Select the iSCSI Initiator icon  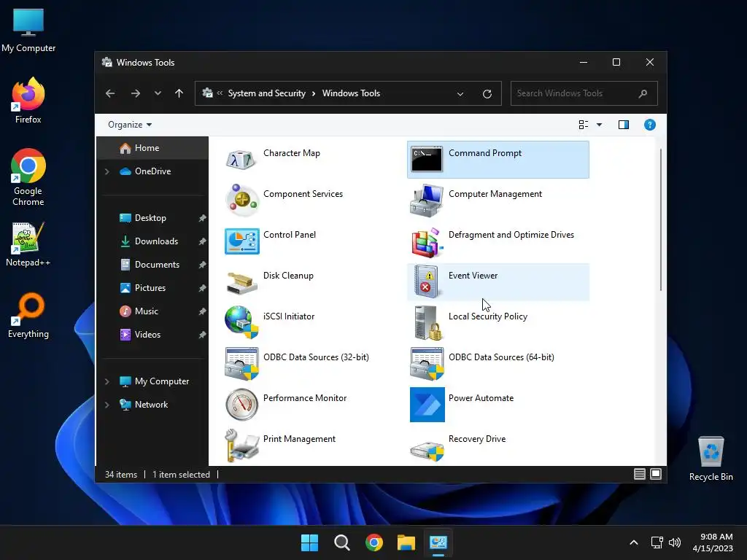(x=241, y=323)
